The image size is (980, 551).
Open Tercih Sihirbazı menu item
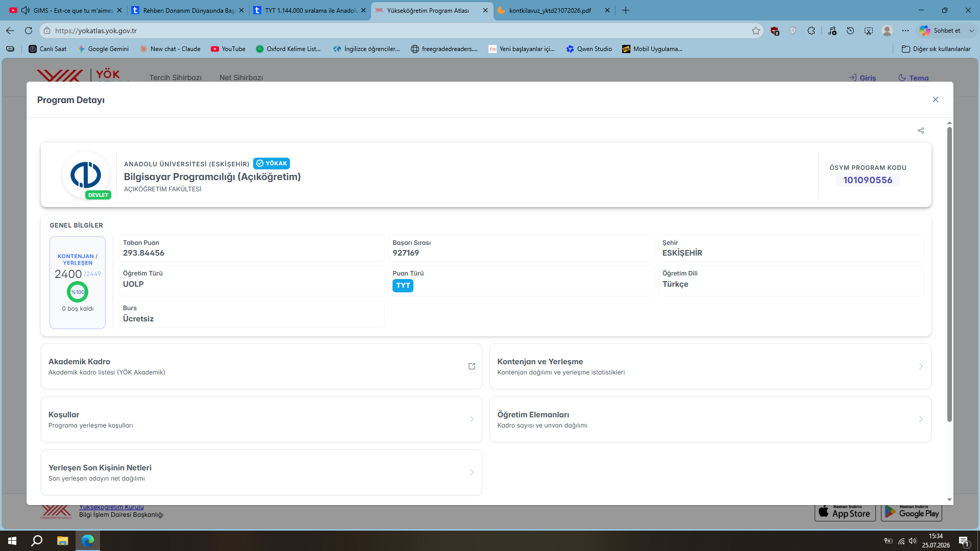[176, 78]
